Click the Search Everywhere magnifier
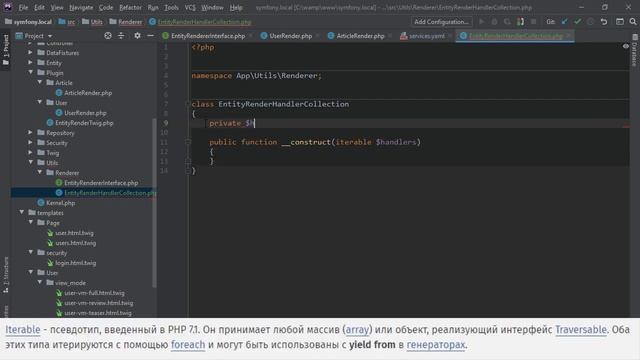This screenshot has height=360, width=640. click(x=633, y=22)
